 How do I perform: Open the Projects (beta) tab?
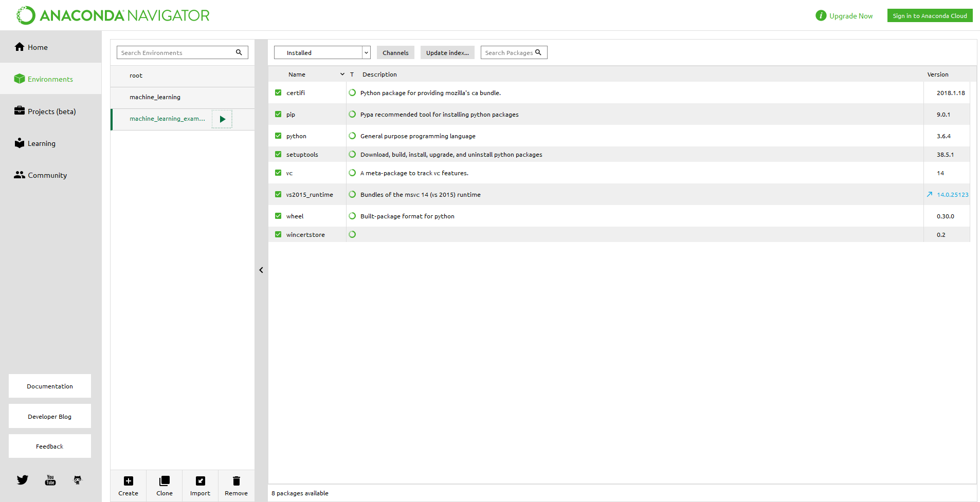(x=51, y=111)
